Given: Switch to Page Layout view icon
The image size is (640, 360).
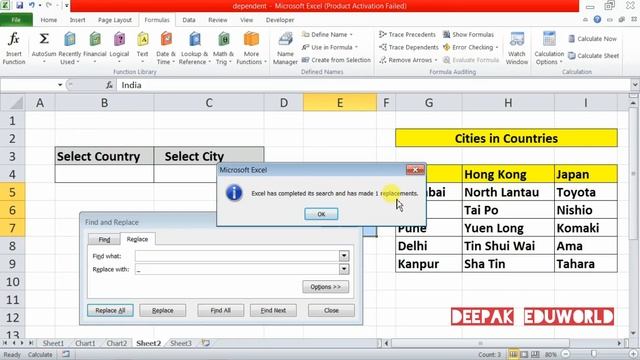Looking at the screenshot, I should [x=524, y=354].
